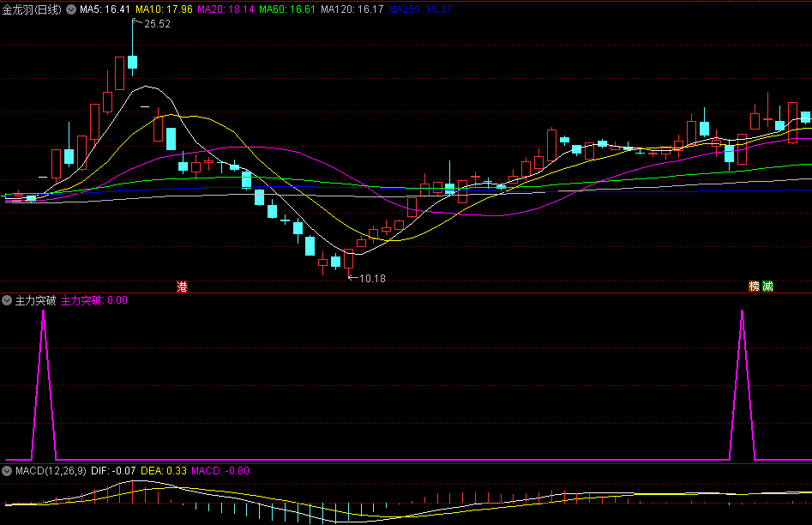Click the MA5: 16.41 label

[105, 9]
